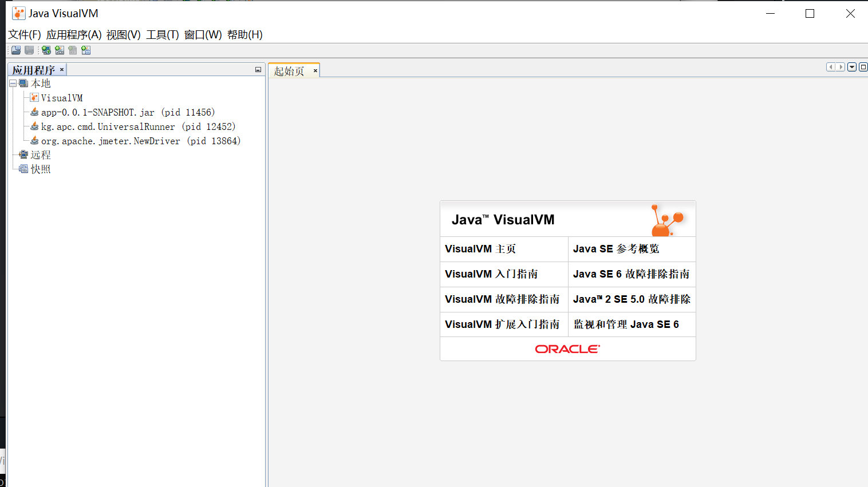
Task: Click the scroll tabs right arrow
Action: 841,67
